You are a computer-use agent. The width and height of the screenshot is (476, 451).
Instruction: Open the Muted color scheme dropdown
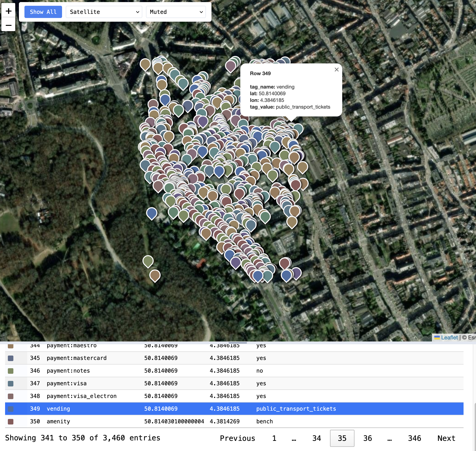[176, 12]
